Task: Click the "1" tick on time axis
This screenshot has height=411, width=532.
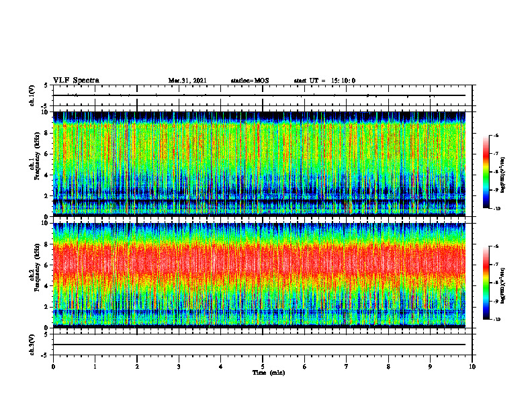Action: coord(95,367)
